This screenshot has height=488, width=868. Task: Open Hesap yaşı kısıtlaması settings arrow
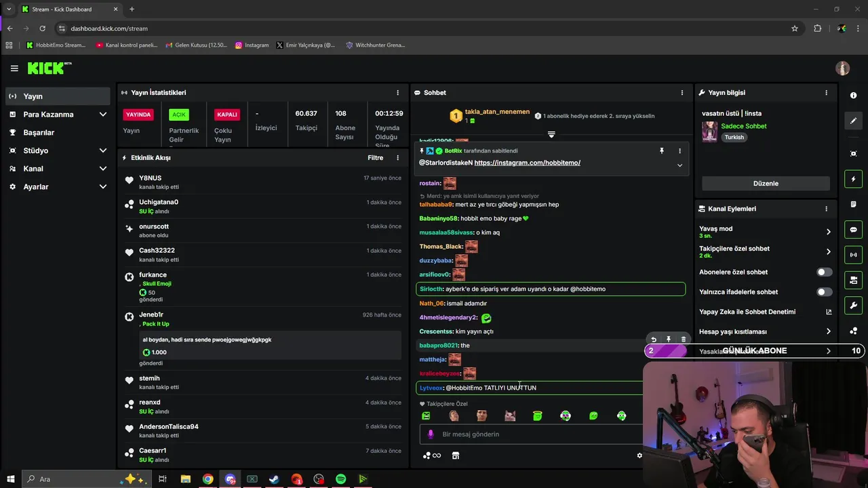[x=828, y=331]
